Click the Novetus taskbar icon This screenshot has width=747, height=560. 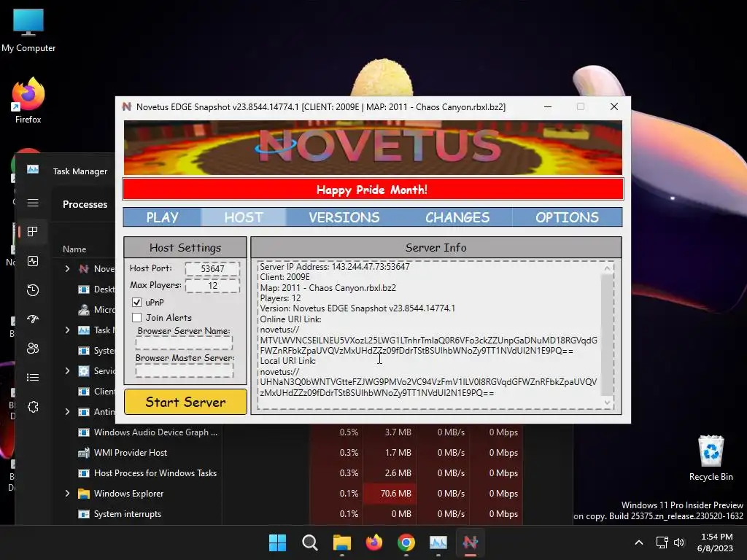[x=471, y=542]
